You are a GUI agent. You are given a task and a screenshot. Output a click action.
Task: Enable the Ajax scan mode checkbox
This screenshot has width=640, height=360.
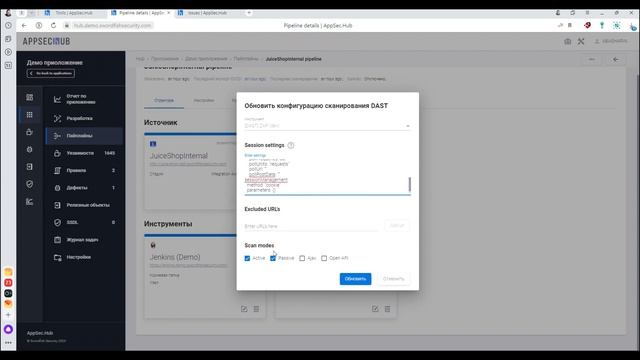[302, 258]
